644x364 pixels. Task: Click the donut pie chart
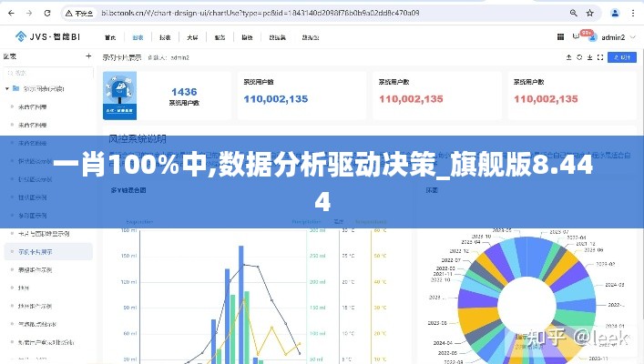(x=526, y=301)
